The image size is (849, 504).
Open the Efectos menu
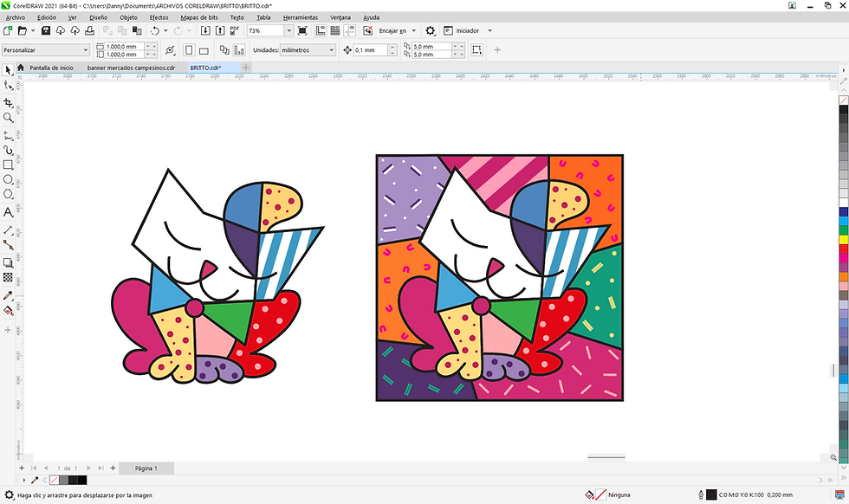tap(159, 17)
